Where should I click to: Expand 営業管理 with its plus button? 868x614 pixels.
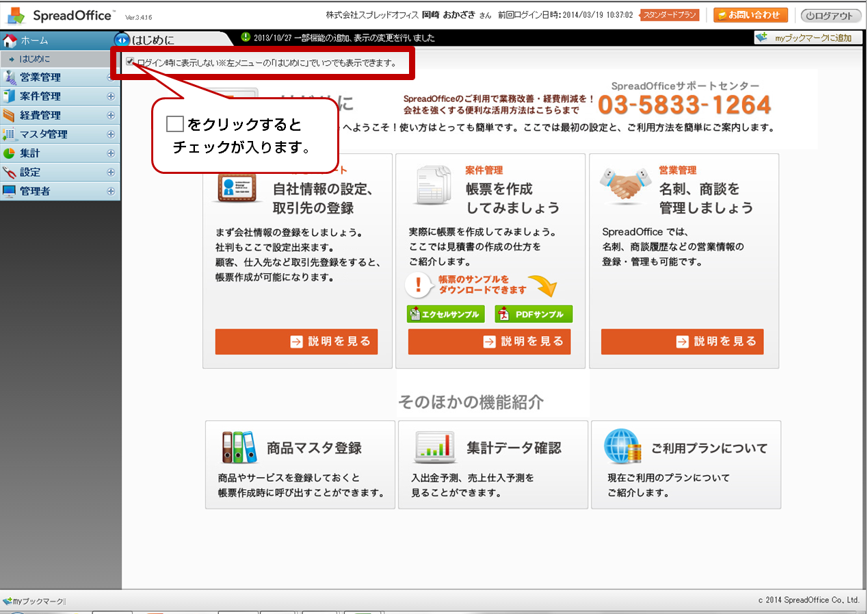(111, 77)
